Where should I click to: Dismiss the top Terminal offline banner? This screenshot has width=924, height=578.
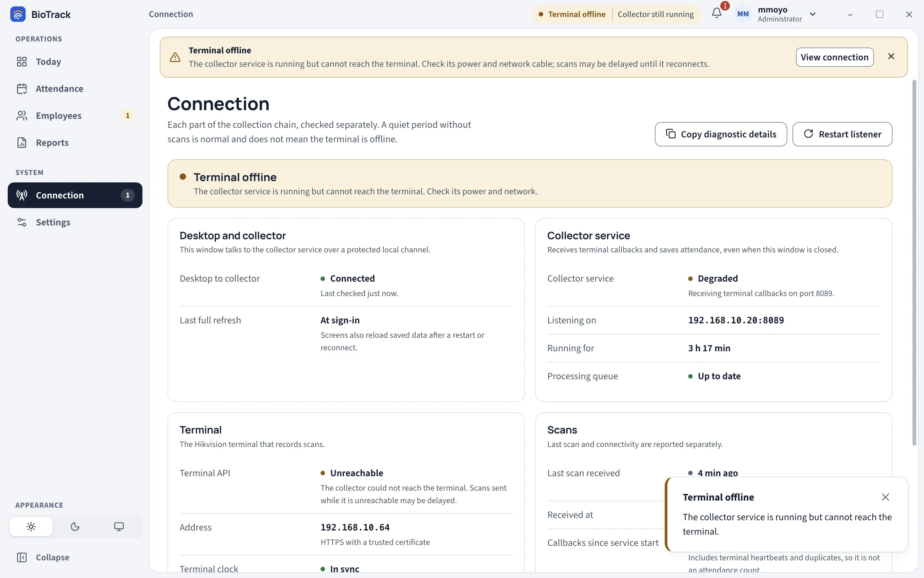click(x=891, y=57)
